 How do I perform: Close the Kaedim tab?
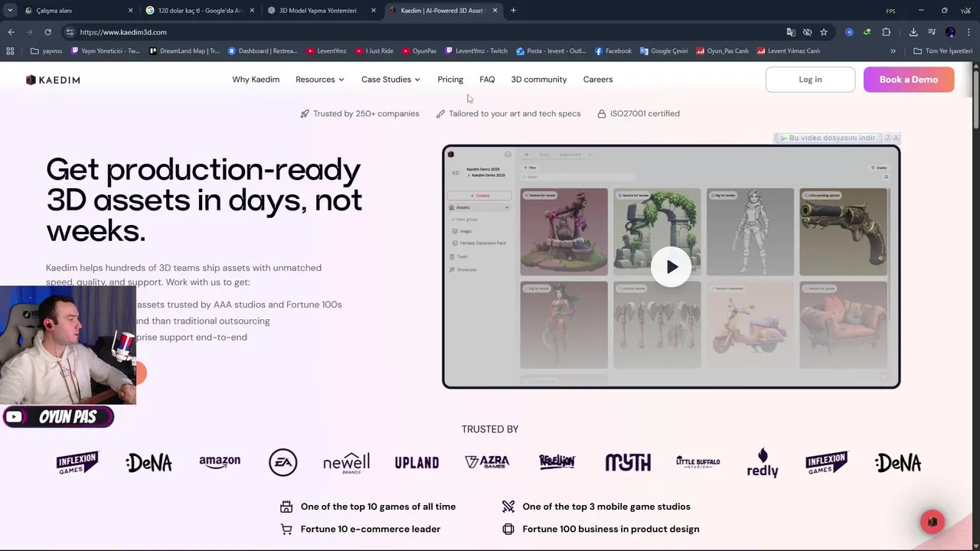(495, 11)
